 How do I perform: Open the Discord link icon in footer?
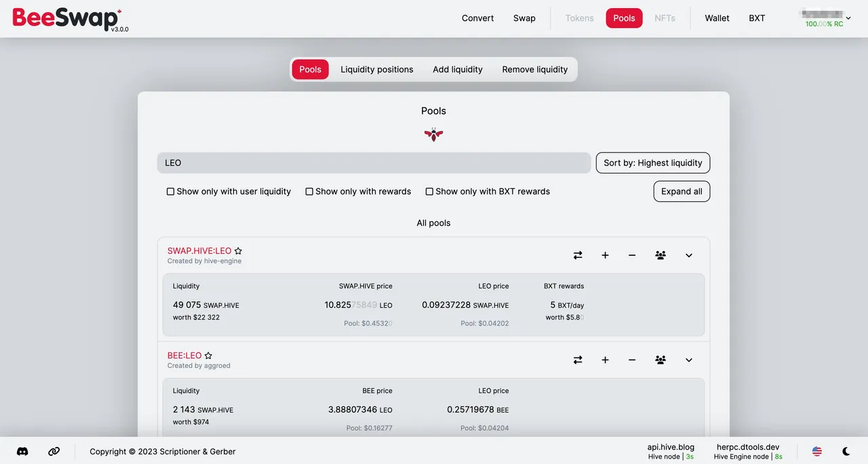pos(22,451)
